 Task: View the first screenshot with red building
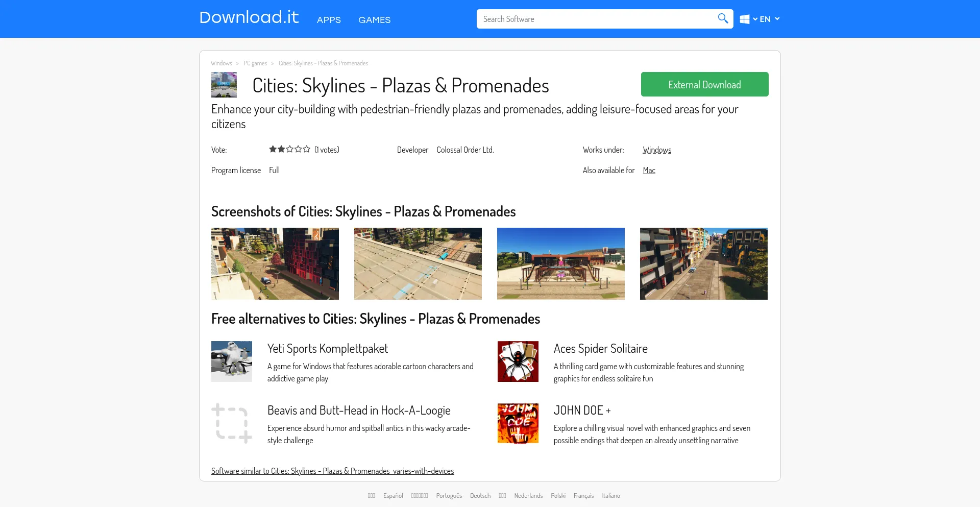tap(275, 263)
